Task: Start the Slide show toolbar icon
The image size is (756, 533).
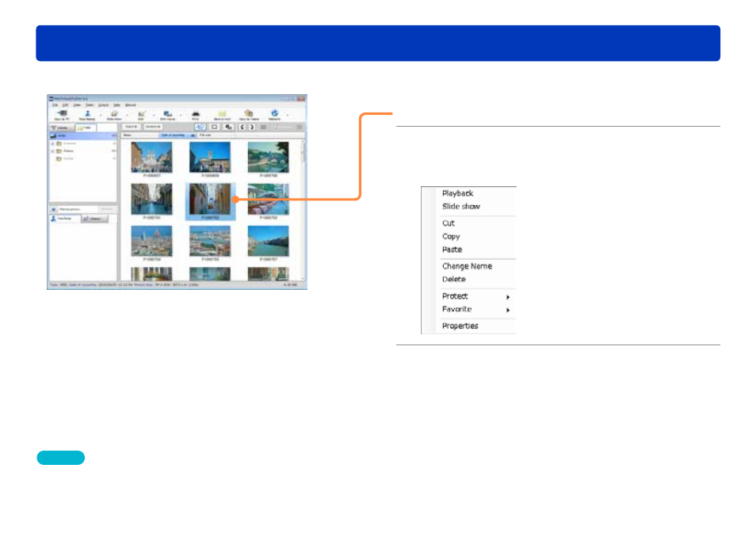Action: point(114,115)
